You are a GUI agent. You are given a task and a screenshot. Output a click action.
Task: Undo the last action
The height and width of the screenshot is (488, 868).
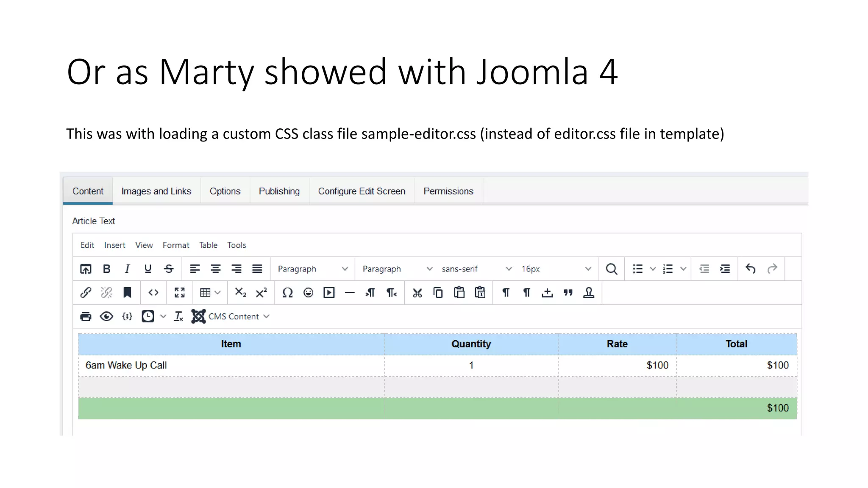coord(751,269)
